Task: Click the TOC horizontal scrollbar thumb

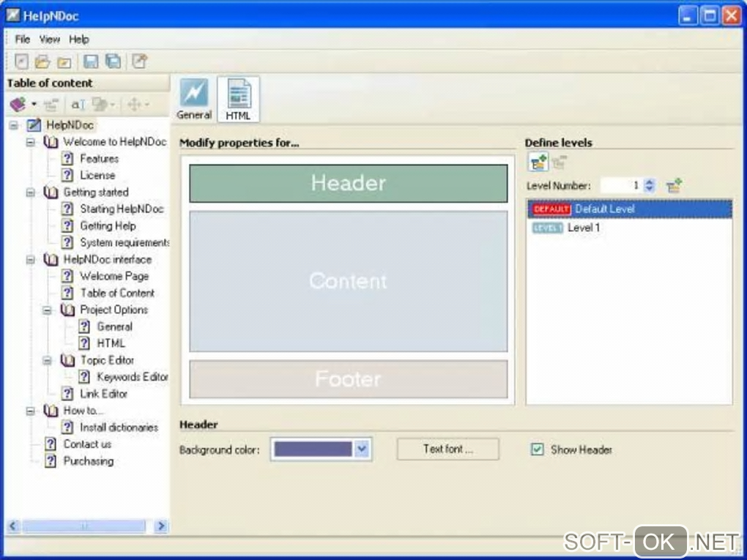Action: [x=83, y=526]
